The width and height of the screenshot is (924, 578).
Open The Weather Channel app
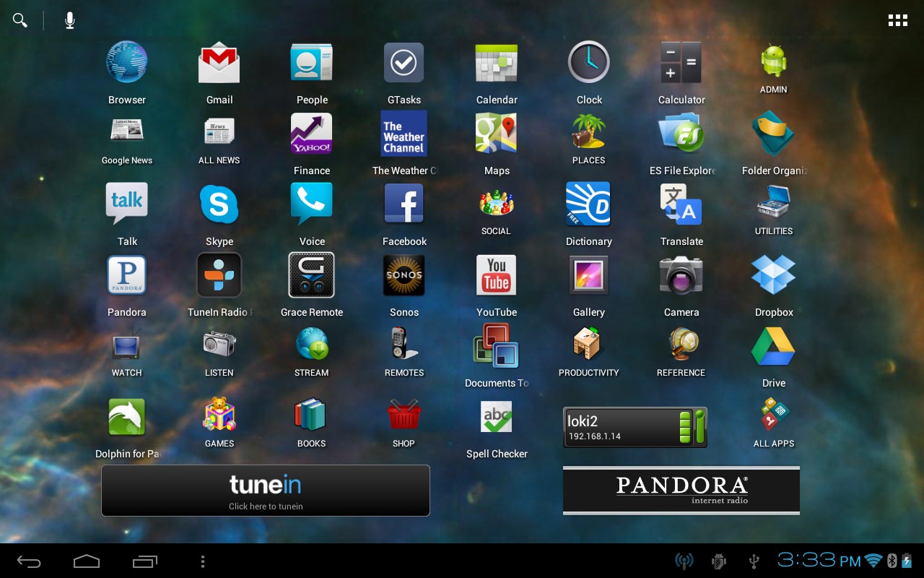coord(404,133)
